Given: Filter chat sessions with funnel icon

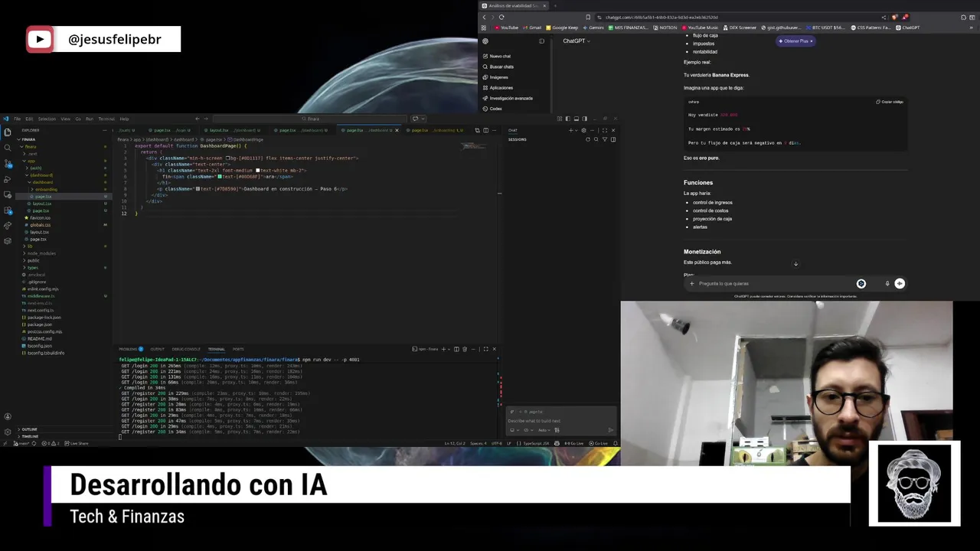Looking at the screenshot, I should pos(605,139).
